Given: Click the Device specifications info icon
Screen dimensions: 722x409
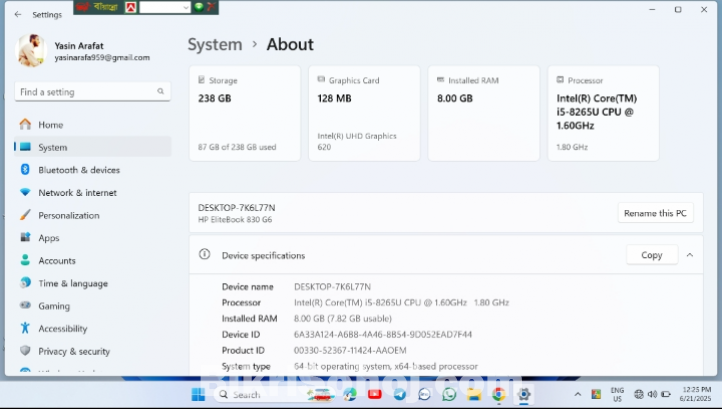Looking at the screenshot, I should pos(204,254).
